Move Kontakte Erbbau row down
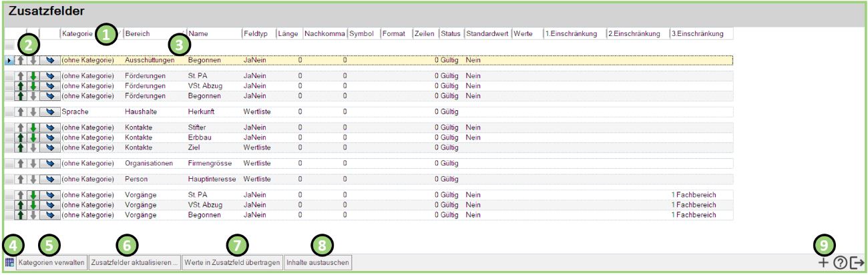 point(33,137)
